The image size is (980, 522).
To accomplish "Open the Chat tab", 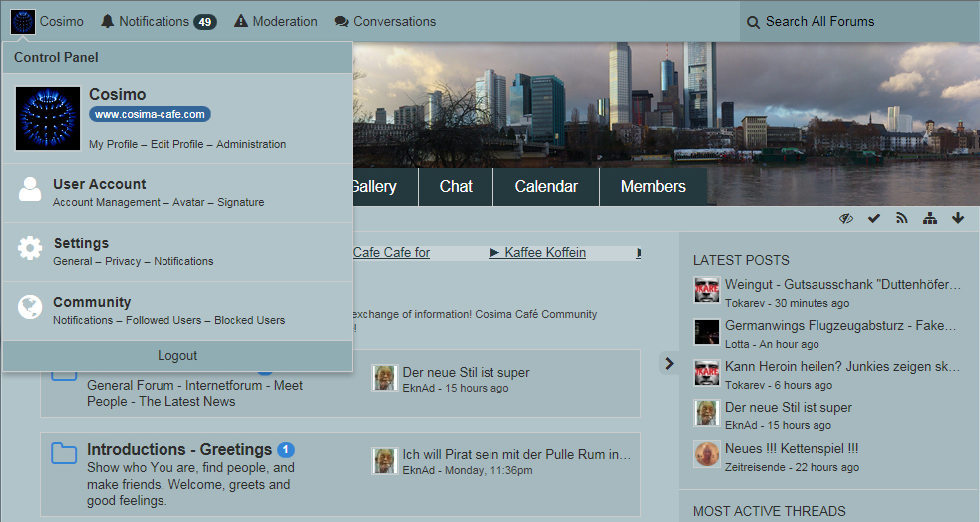I will 456,187.
